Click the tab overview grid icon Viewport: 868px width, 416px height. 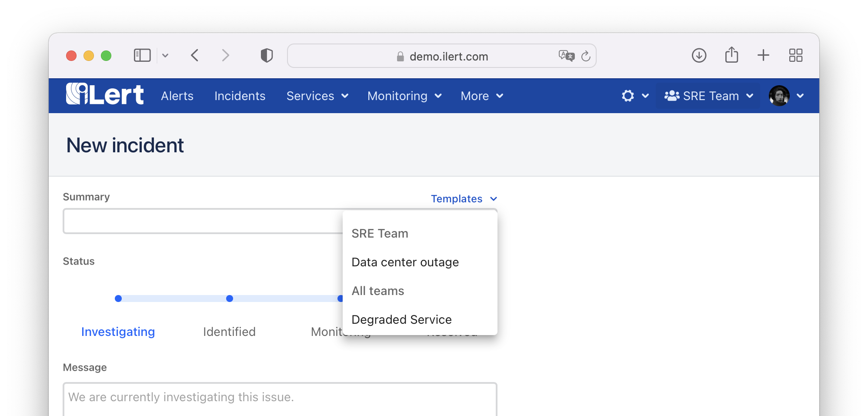(x=796, y=55)
